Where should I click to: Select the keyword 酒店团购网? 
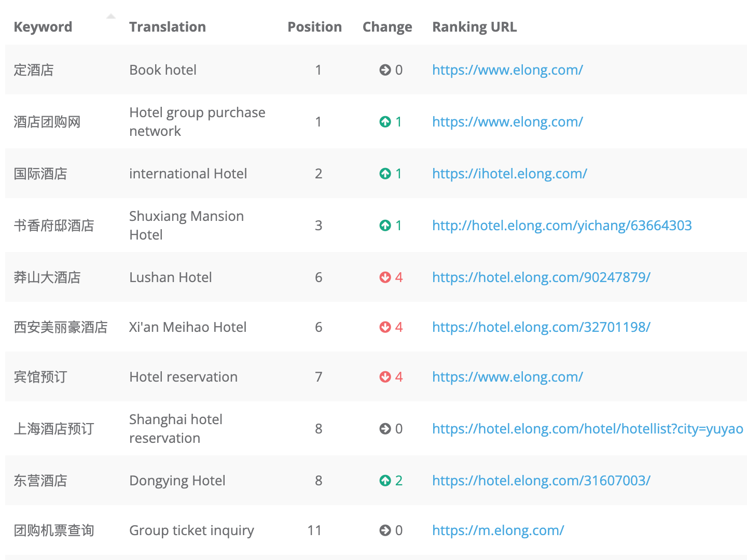pos(47,122)
